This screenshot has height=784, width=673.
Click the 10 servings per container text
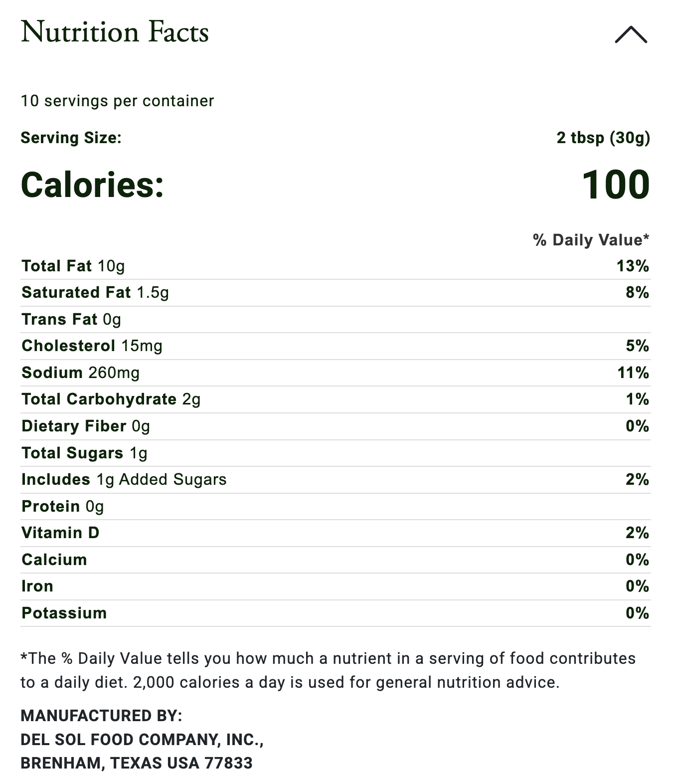[x=117, y=101]
